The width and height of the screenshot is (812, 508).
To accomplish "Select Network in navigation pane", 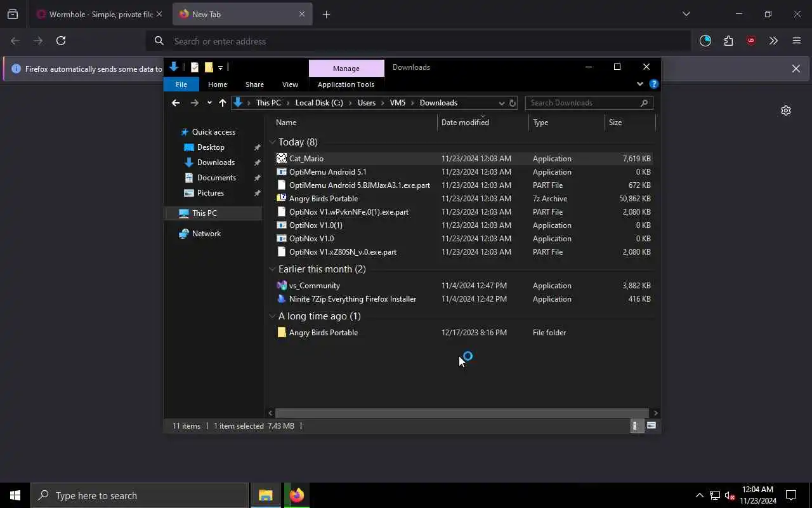I will pyautogui.click(x=206, y=234).
